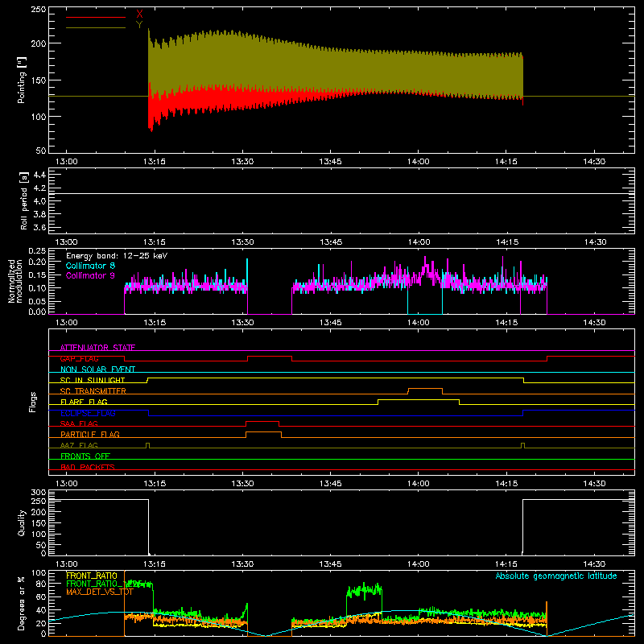Click the SAA_FLAG label

coord(79,423)
